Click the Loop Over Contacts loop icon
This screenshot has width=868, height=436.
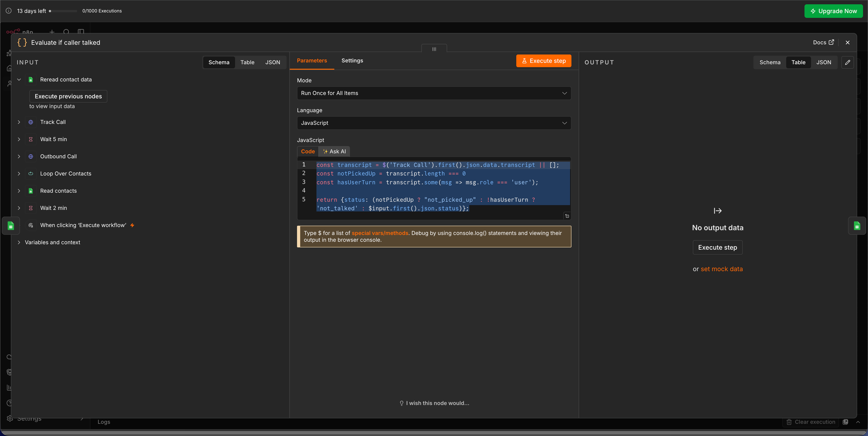[x=31, y=174]
